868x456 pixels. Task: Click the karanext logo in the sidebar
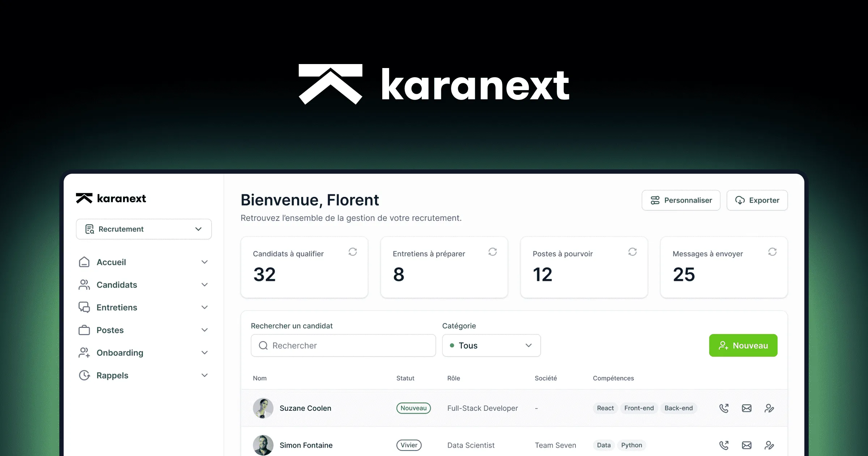click(x=111, y=198)
